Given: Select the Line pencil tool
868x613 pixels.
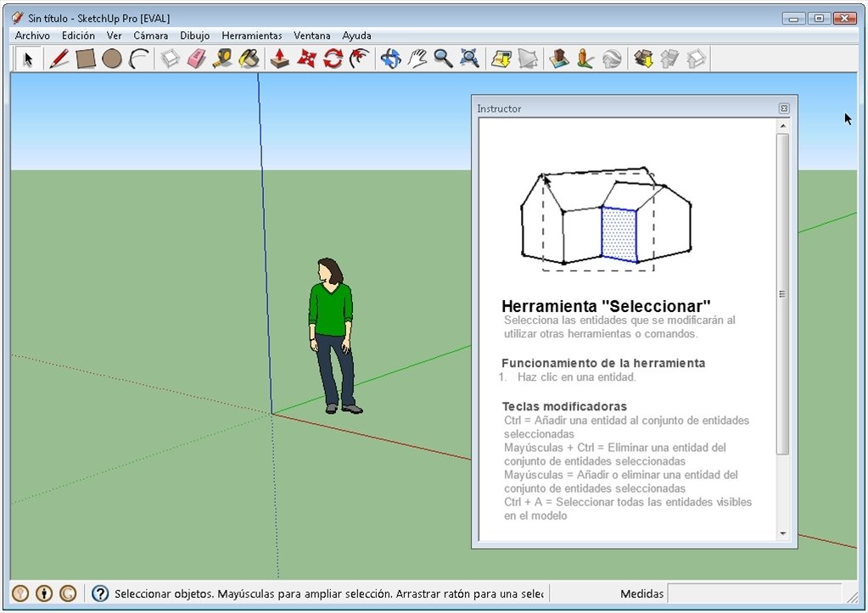Looking at the screenshot, I should pyautogui.click(x=59, y=59).
